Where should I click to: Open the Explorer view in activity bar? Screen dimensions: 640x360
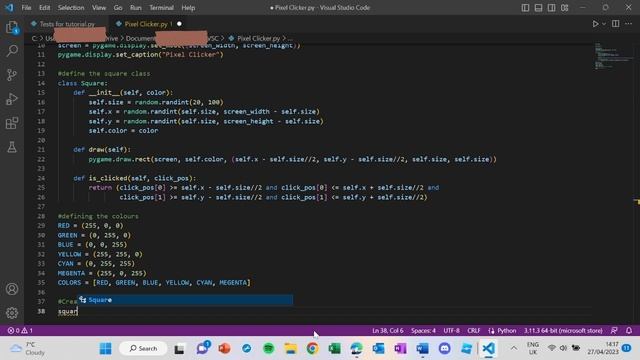(12, 27)
